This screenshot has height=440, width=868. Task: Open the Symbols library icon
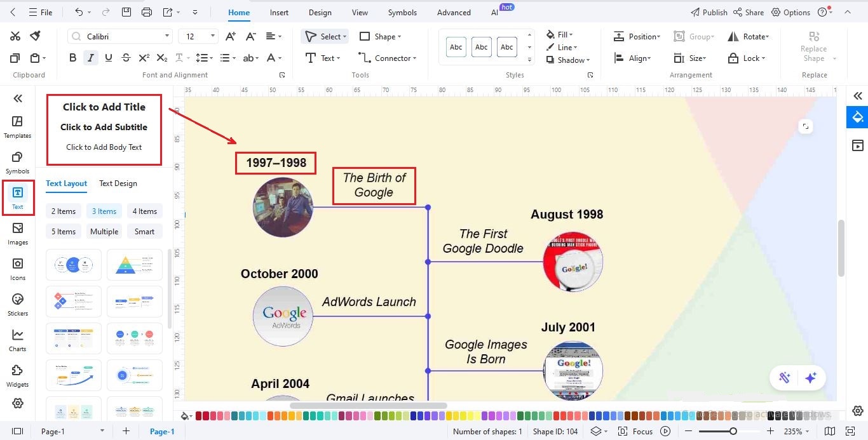tap(17, 162)
